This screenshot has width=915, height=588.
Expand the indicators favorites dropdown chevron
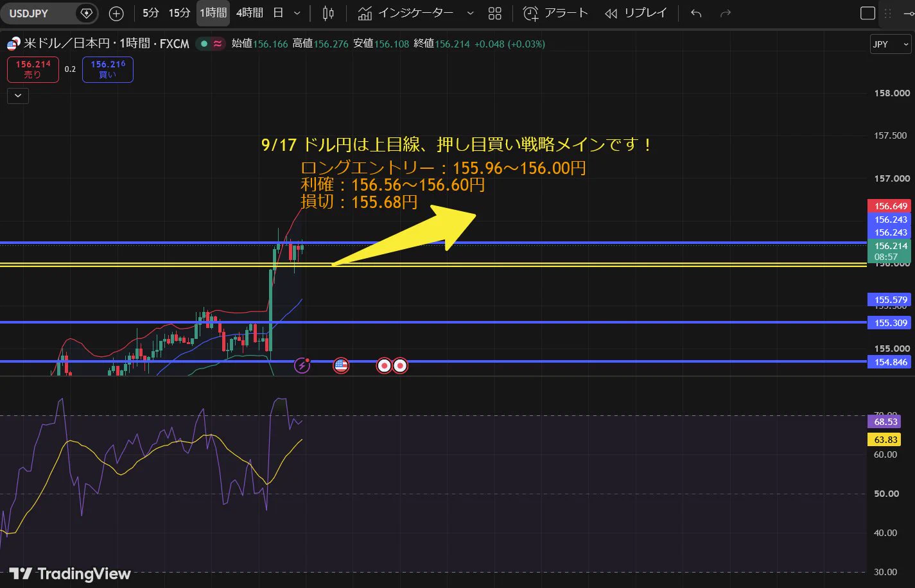click(471, 13)
